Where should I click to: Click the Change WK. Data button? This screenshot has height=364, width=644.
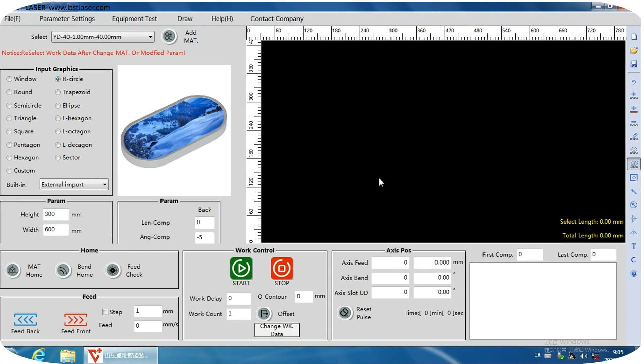click(x=277, y=330)
